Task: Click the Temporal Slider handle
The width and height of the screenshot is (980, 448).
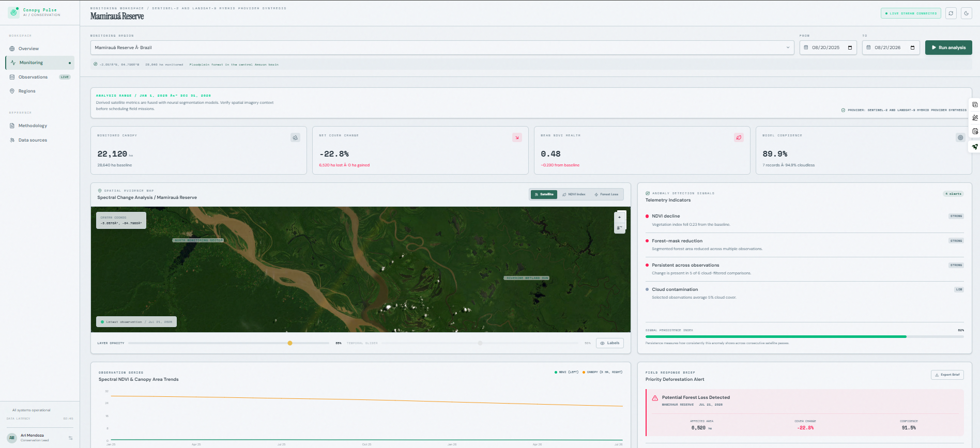Action: tap(480, 343)
